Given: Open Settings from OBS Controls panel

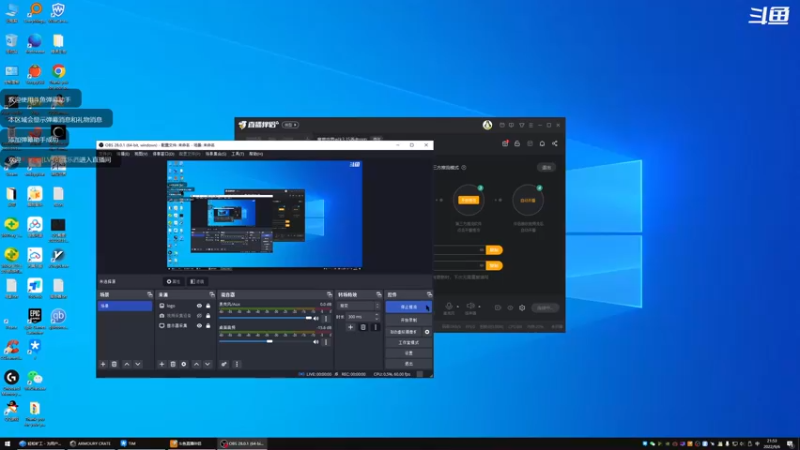Looking at the screenshot, I should 409,353.
